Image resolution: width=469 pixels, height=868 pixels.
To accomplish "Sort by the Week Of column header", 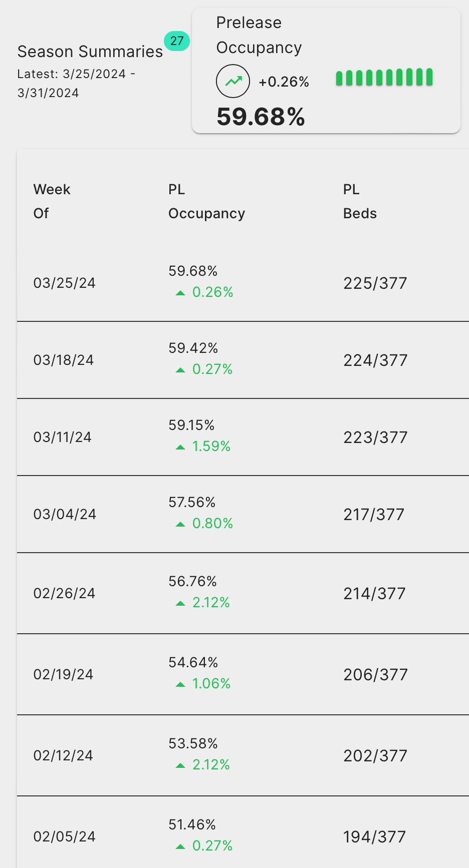I will tap(52, 201).
